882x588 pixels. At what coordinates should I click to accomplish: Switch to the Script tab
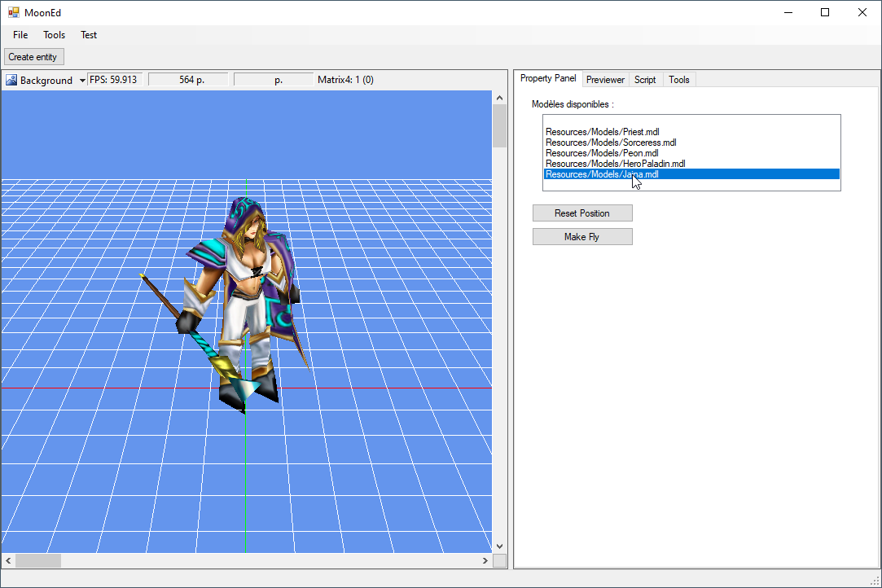pos(645,80)
